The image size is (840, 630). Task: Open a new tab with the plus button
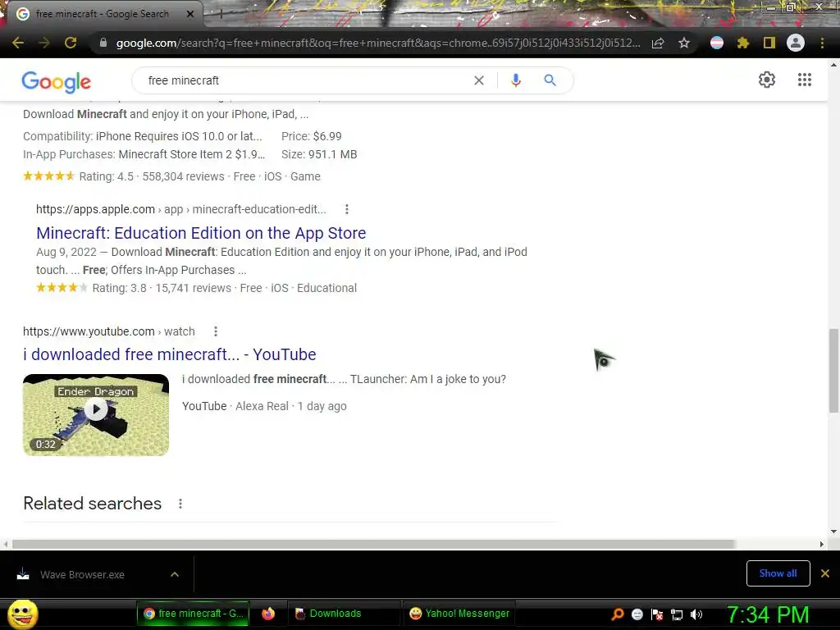pyautogui.click(x=220, y=15)
